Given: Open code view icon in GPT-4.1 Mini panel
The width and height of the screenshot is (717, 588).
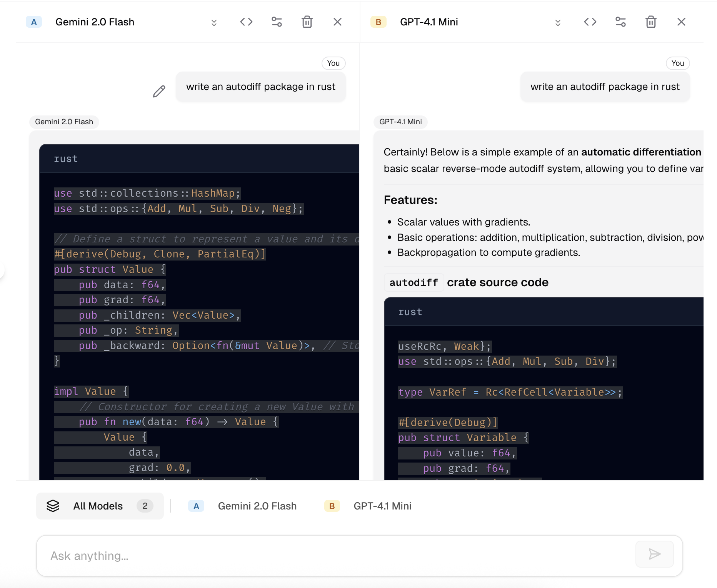Looking at the screenshot, I should coord(590,22).
